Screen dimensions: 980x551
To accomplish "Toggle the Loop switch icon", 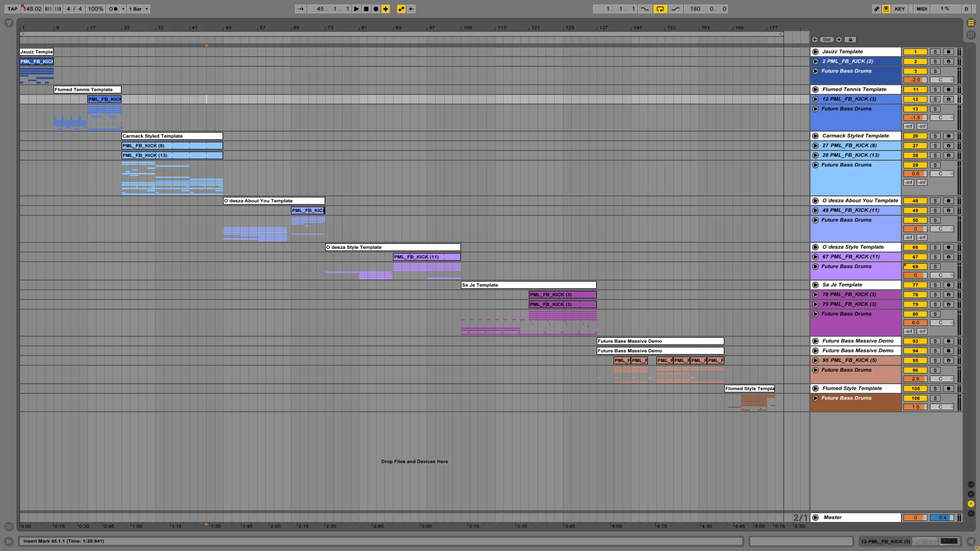I will [660, 9].
